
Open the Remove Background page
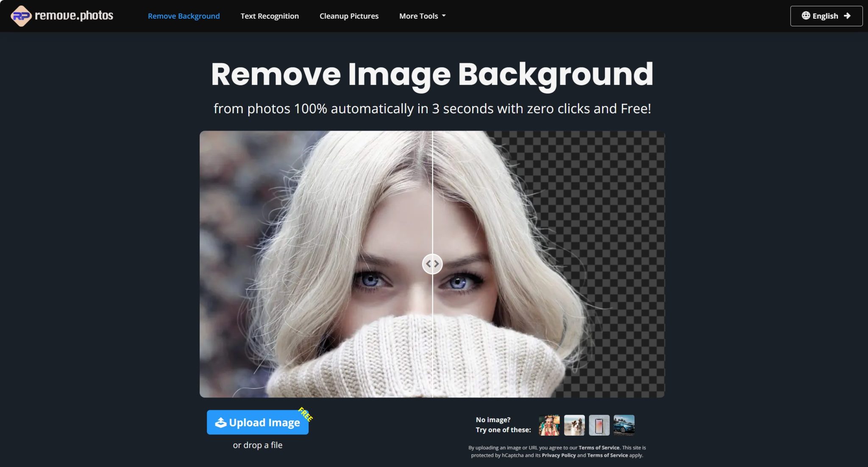click(184, 16)
